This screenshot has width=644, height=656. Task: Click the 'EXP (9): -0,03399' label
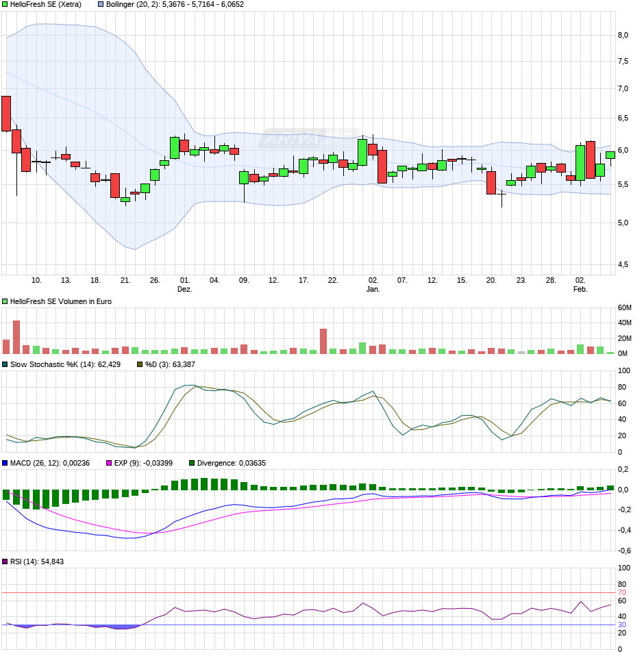[x=143, y=463]
